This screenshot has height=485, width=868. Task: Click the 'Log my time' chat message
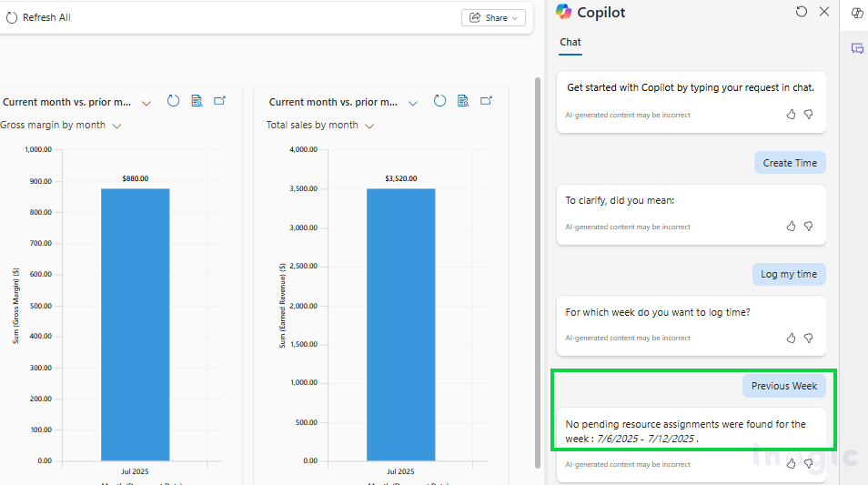789,274
